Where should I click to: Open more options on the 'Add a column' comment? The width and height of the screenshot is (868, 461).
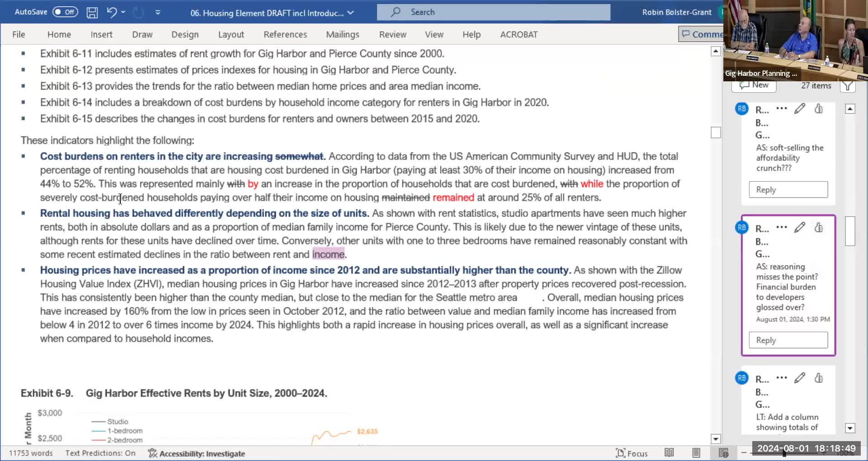pyautogui.click(x=782, y=378)
